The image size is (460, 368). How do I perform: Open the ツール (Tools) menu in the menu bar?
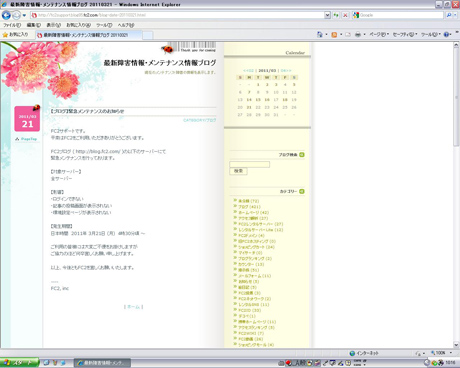104,25
